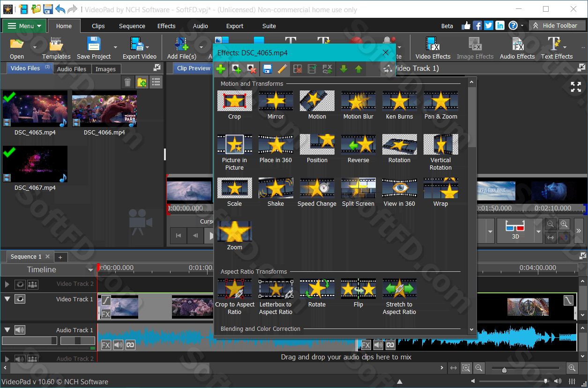Screen dimensions: 588x388
Task: Apply the View in 360 effect
Action: coord(399,192)
